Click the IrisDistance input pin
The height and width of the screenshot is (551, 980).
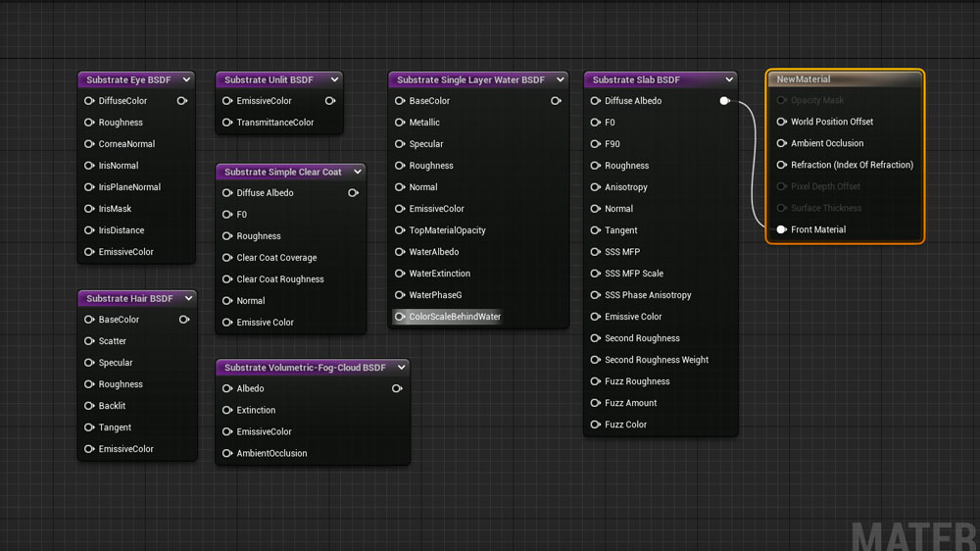89,230
